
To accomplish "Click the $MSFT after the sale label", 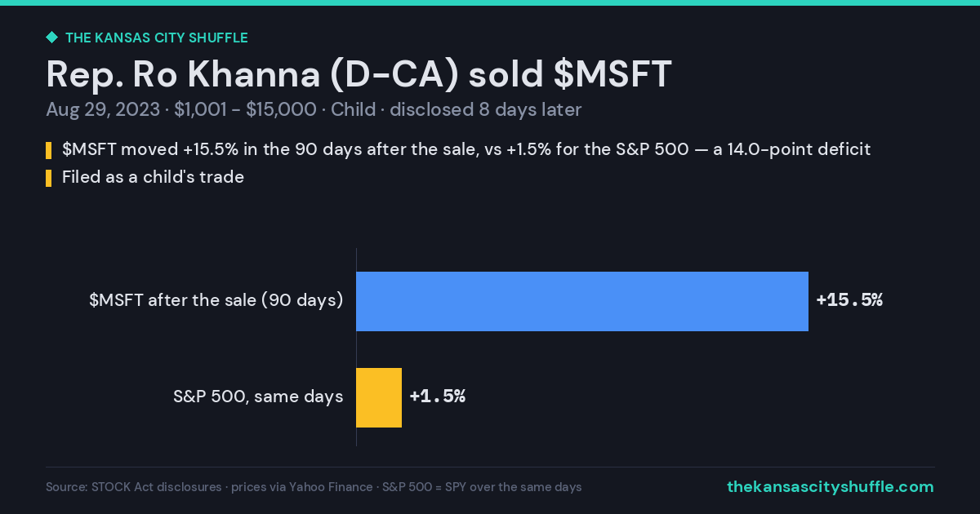I will pos(216,300).
